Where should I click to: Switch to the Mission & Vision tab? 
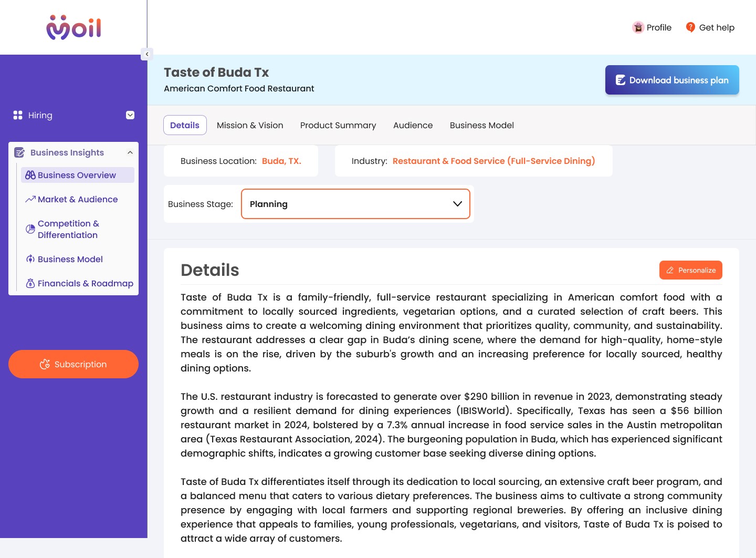250,125
